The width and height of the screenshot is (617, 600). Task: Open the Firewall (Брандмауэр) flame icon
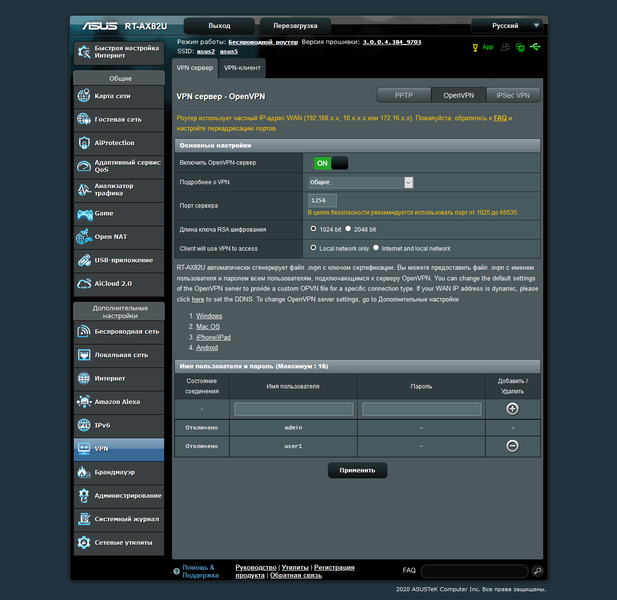pos(83,472)
